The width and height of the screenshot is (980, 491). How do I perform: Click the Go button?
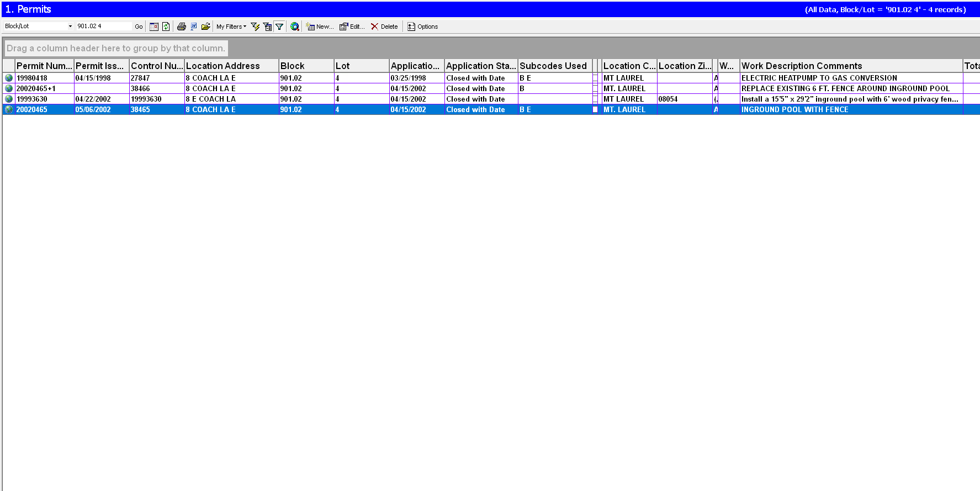(139, 27)
